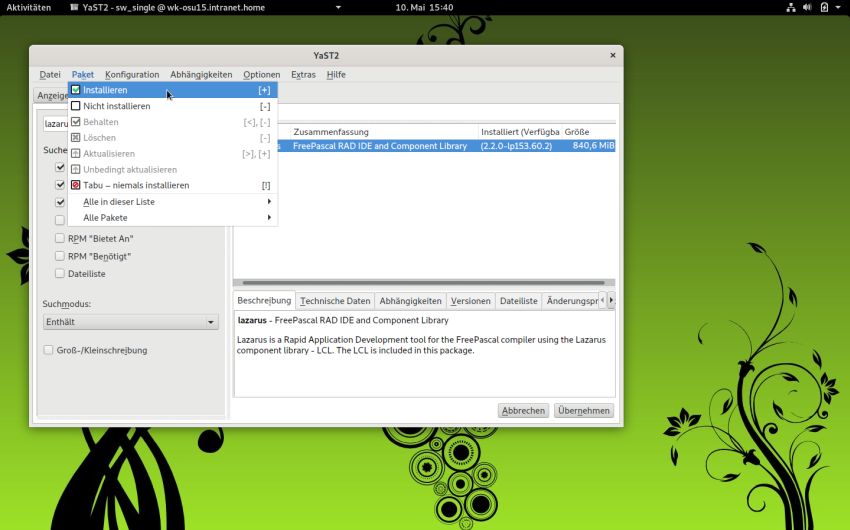850x530 pixels.
Task: Switch to the Versionen tab
Action: coord(471,301)
